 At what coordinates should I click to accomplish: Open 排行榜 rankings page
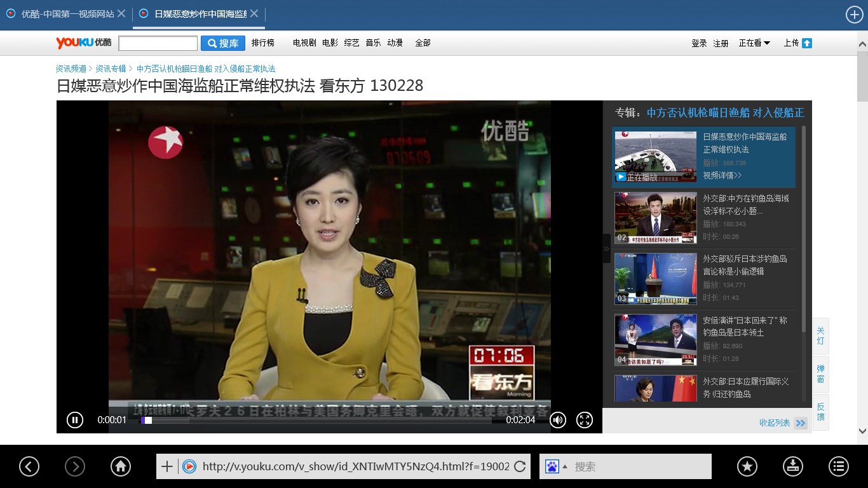click(x=263, y=43)
